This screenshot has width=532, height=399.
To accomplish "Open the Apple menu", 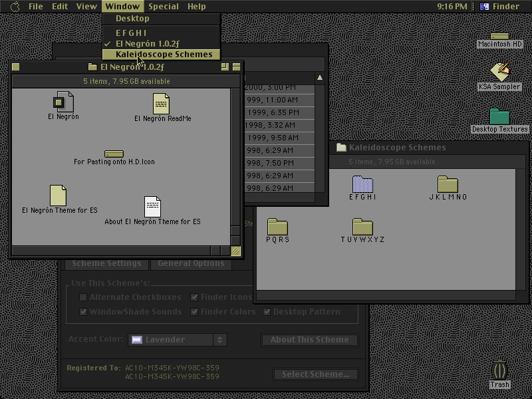I will point(15,7).
